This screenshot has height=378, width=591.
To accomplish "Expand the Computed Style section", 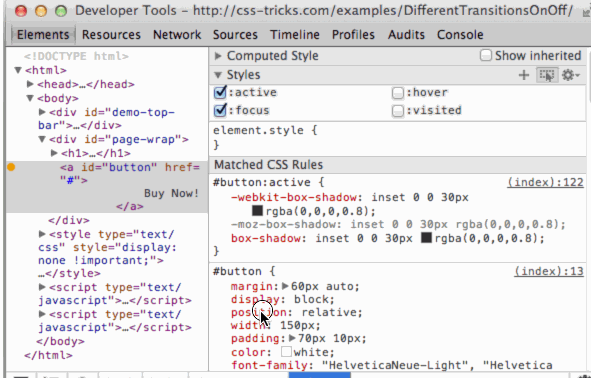I will (218, 56).
